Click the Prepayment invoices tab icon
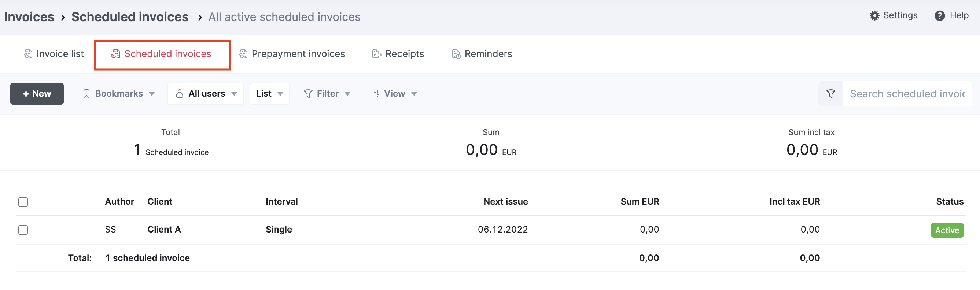 [x=243, y=54]
